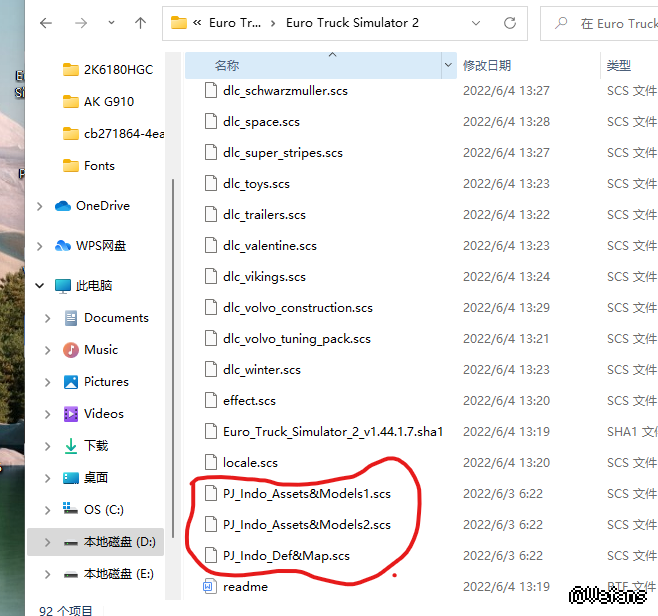The height and width of the screenshot is (616, 658).
Task: Expand the Documents tree node
Action: point(47,318)
